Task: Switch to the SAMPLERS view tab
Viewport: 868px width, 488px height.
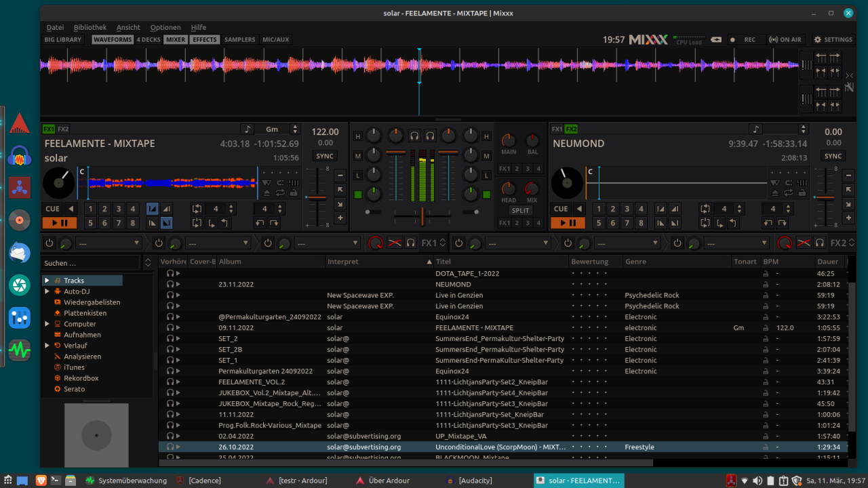Action: point(239,40)
